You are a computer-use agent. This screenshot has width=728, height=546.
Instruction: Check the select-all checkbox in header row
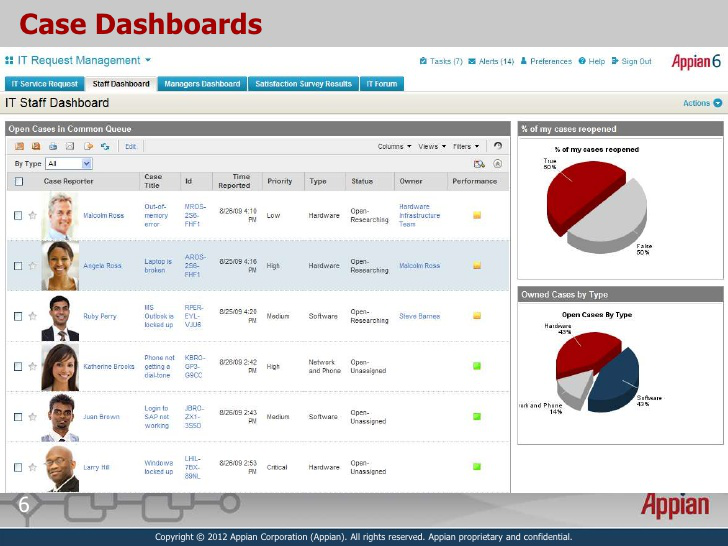point(18,181)
